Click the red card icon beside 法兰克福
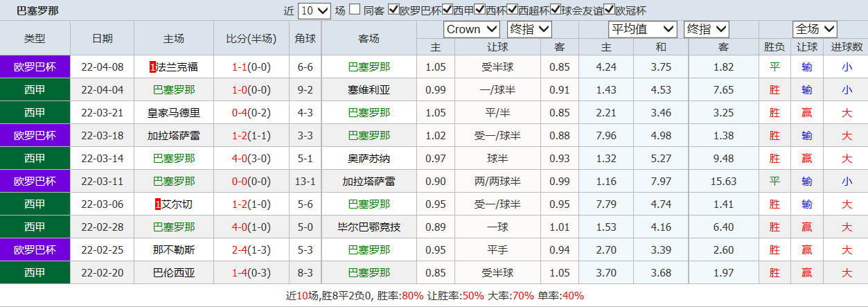 pos(152,67)
